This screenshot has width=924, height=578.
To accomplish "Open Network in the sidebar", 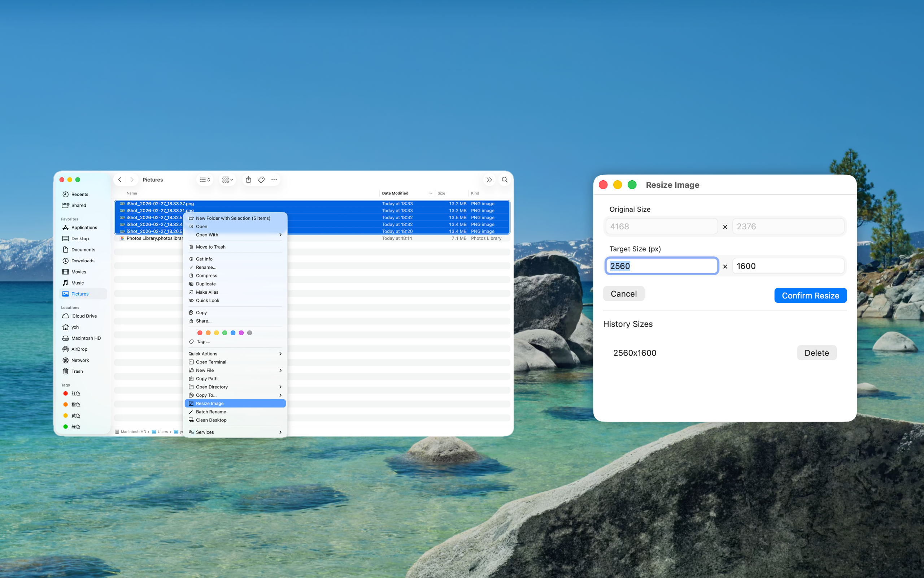I will [83, 361].
